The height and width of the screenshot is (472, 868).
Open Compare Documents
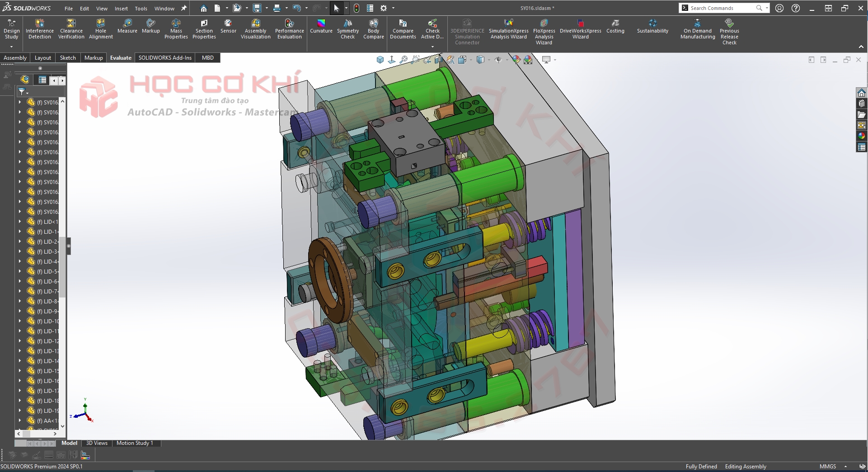coord(403,29)
